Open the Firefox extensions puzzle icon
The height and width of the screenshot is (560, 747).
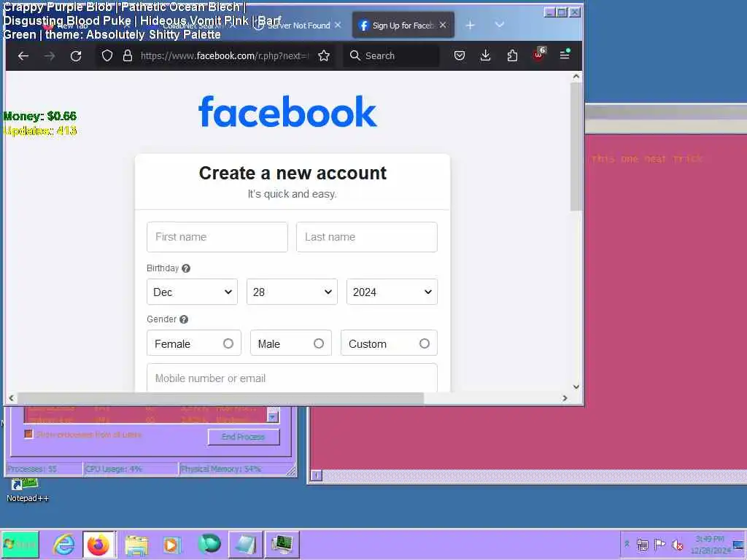pos(512,55)
